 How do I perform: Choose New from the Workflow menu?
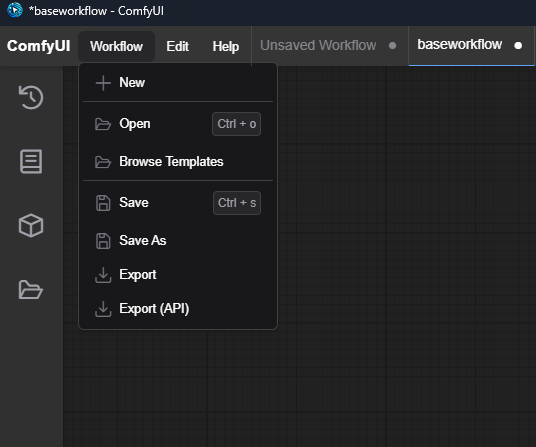pos(178,83)
